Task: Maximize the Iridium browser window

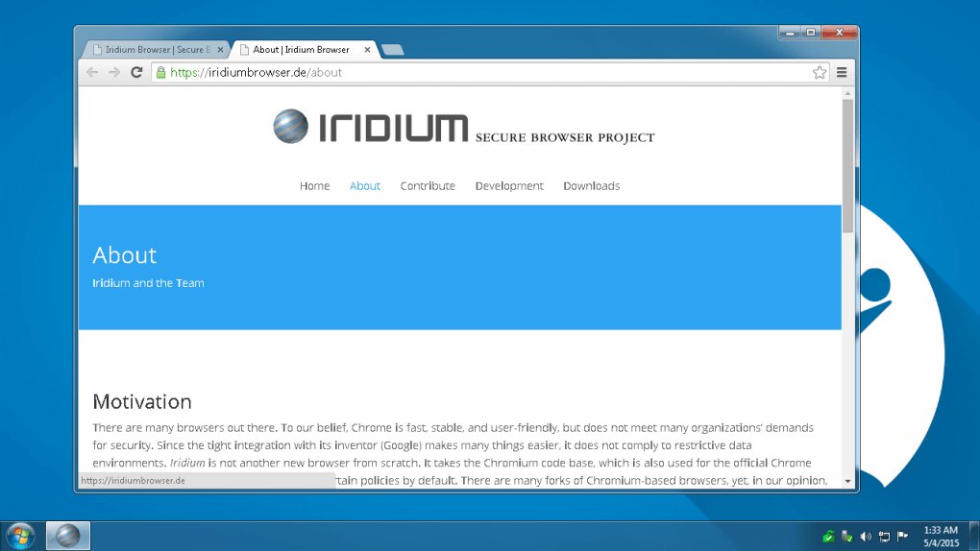Action: tap(811, 33)
